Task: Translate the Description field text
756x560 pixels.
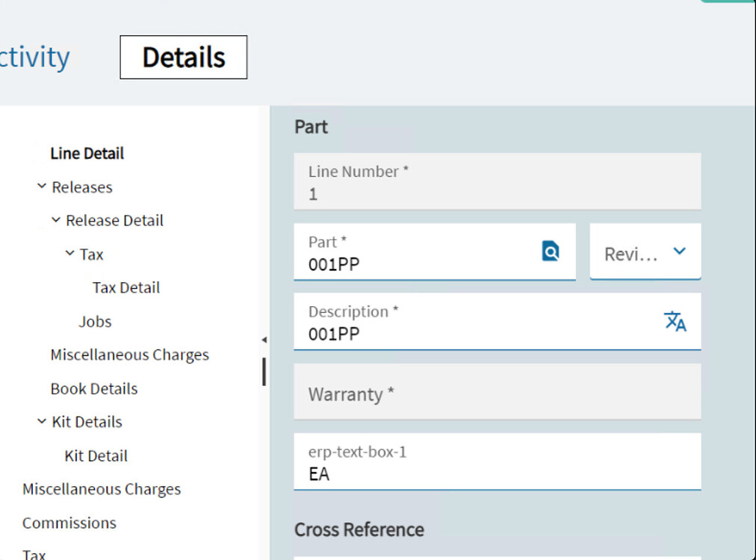Action: tap(675, 321)
